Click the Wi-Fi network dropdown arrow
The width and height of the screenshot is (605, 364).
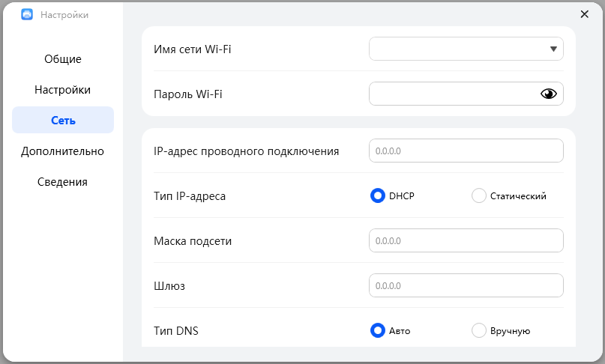coord(553,49)
